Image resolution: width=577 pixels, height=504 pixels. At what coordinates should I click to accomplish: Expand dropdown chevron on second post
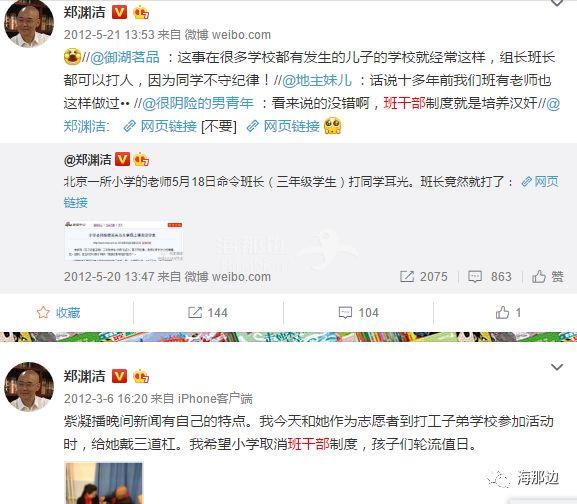pyautogui.click(x=557, y=367)
